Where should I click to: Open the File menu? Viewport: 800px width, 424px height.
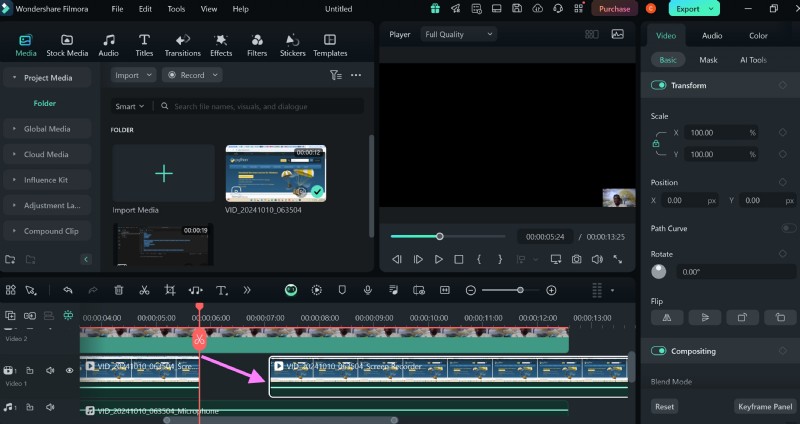pyautogui.click(x=117, y=9)
